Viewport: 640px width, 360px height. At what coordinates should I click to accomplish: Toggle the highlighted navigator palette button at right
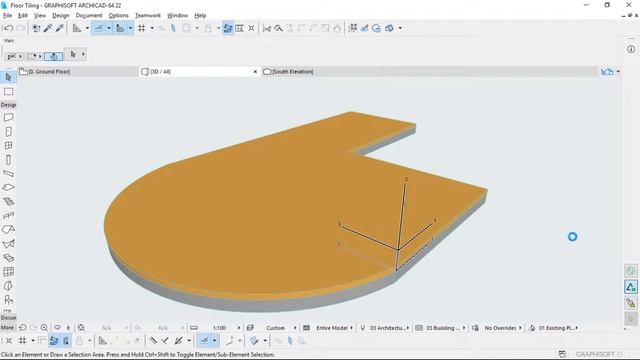coord(631,287)
